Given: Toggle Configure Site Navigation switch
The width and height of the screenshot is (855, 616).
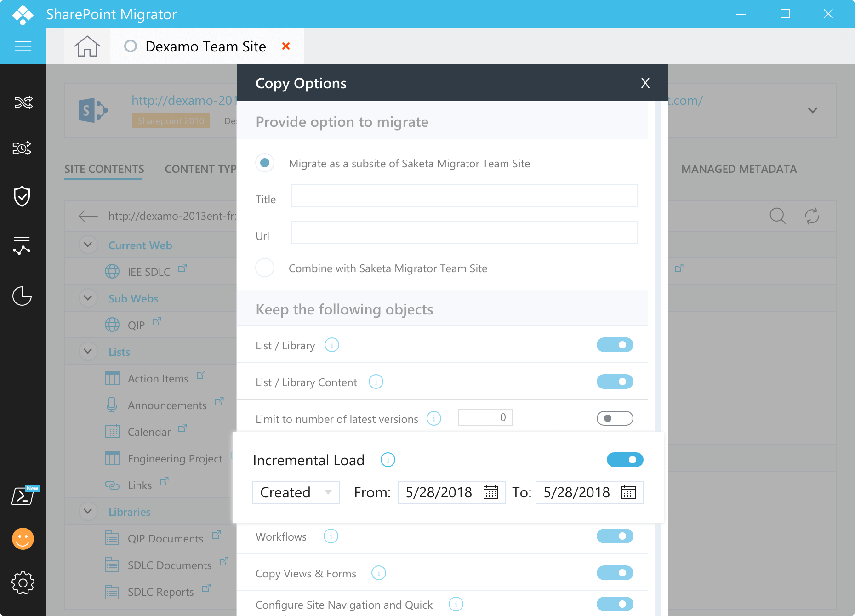Looking at the screenshot, I should coord(615,604).
